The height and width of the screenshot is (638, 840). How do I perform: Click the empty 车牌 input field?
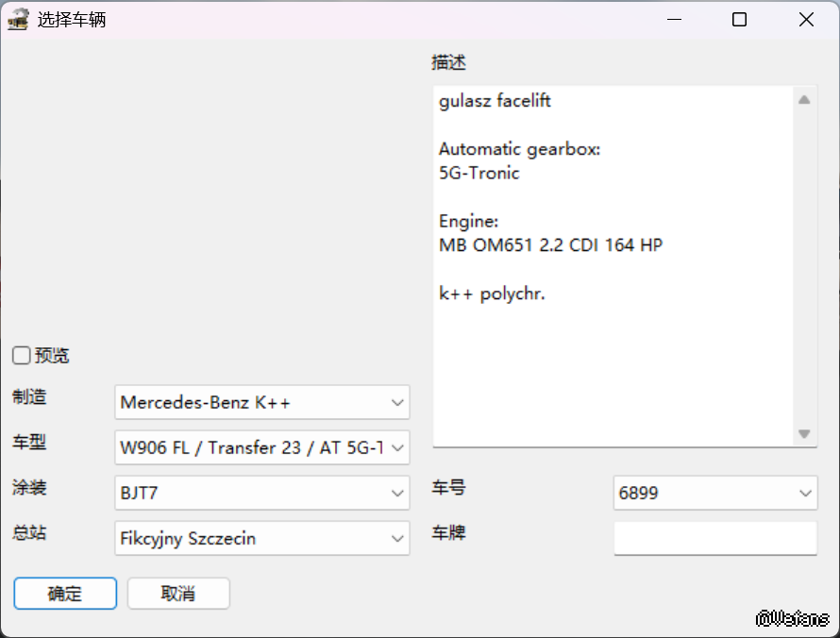click(714, 539)
